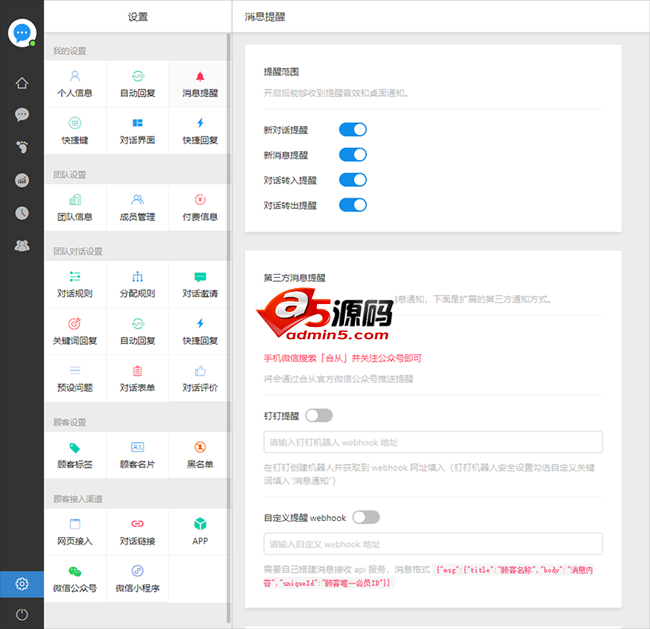Image resolution: width=650 pixels, height=629 pixels.
Task: Open 对话评价 tile
Action: (200, 378)
